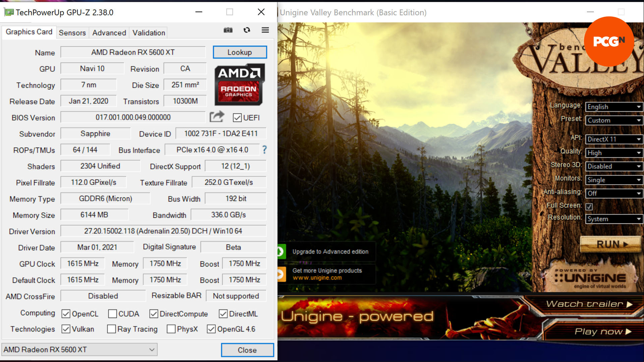Image resolution: width=644 pixels, height=362 pixels.
Task: Open the Preset dropdown set to Custom
Action: (x=614, y=120)
